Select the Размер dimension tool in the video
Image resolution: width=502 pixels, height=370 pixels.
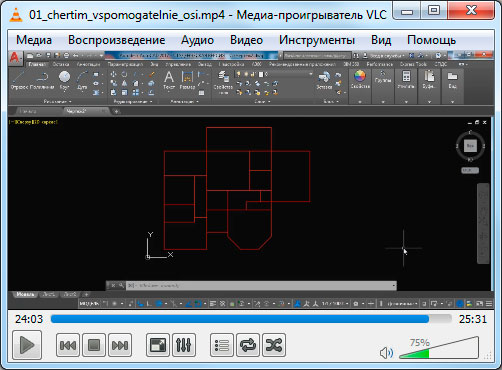187,80
